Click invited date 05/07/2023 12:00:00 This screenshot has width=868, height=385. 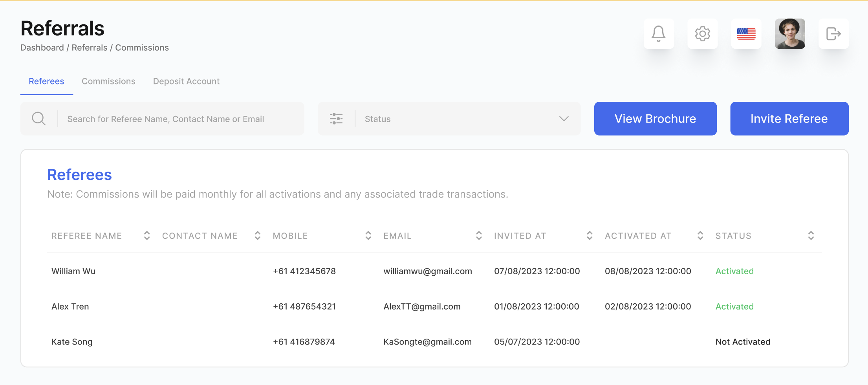(537, 342)
